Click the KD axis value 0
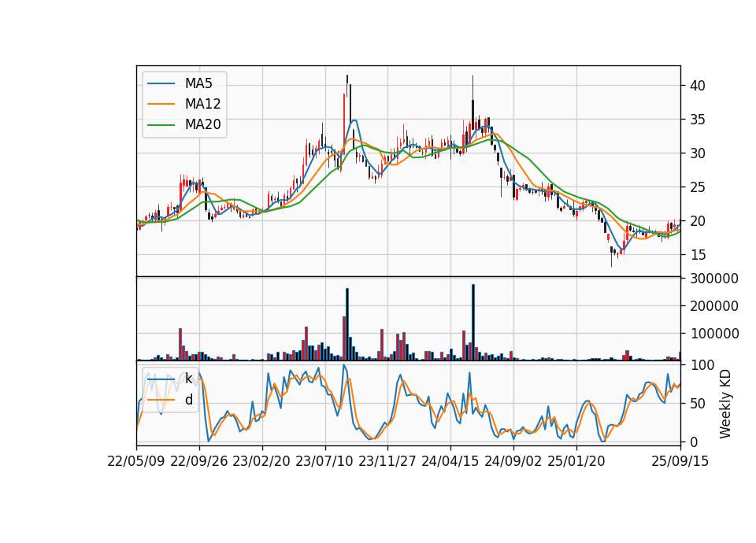 (x=695, y=441)
